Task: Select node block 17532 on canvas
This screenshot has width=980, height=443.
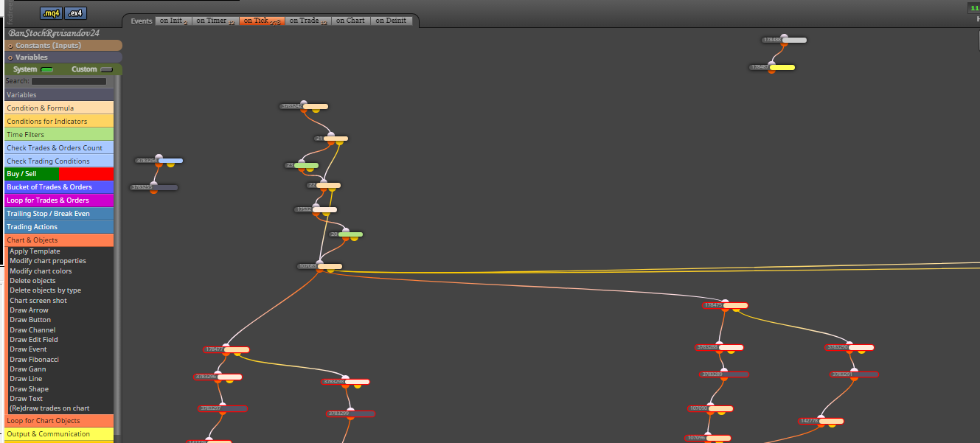Action: (316, 209)
